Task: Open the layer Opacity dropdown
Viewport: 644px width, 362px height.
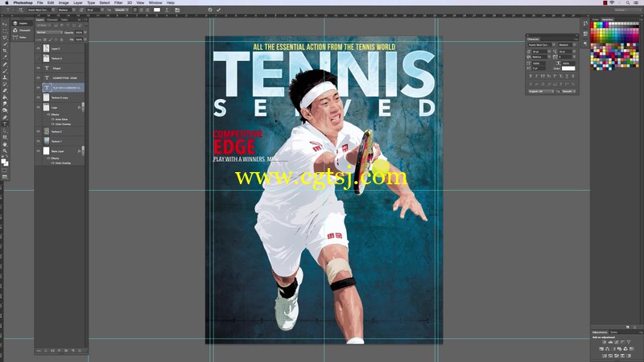Action: pos(85,32)
